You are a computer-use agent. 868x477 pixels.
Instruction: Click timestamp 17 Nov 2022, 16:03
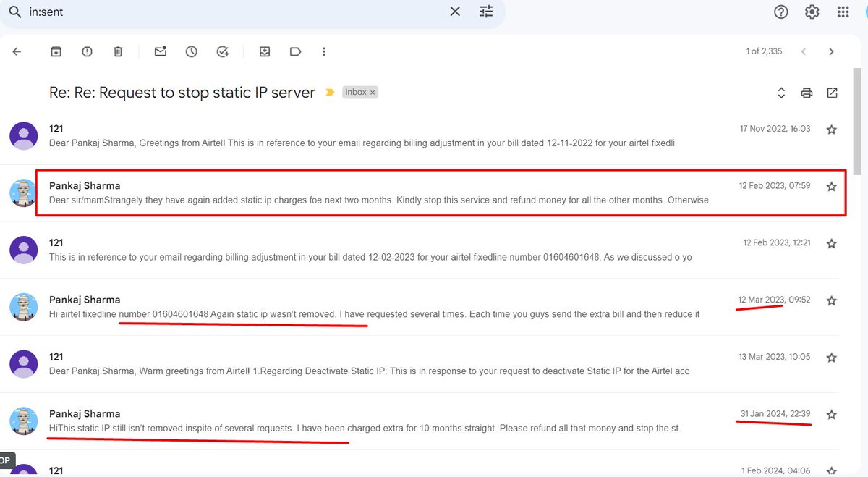(x=775, y=129)
